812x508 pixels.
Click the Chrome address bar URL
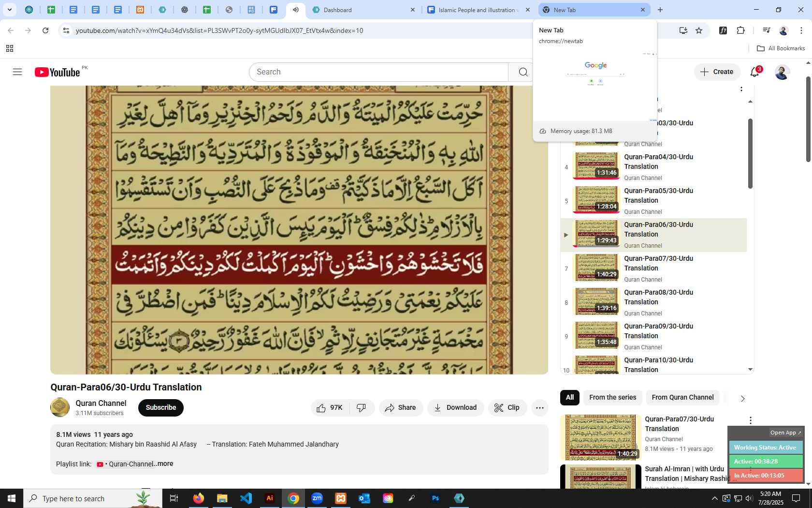[219, 30]
